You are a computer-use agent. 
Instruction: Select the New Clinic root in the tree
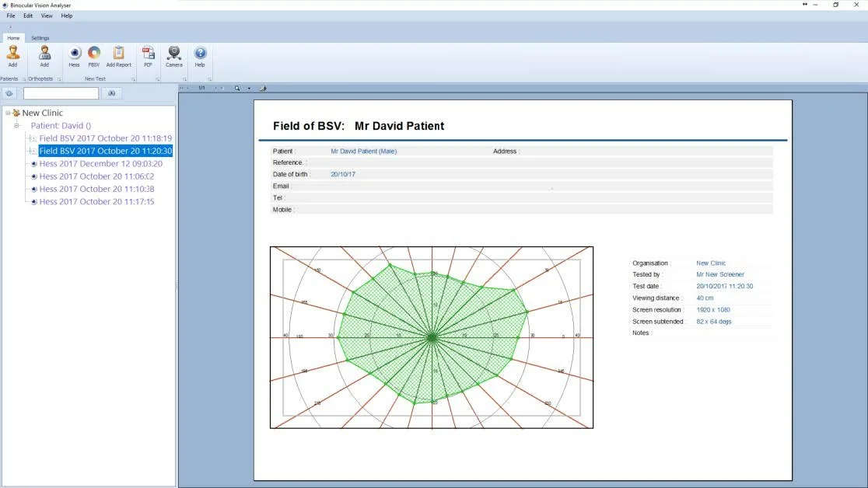click(x=43, y=113)
